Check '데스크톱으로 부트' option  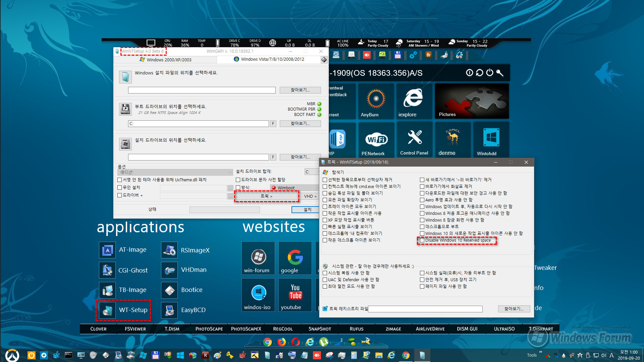pos(422,227)
